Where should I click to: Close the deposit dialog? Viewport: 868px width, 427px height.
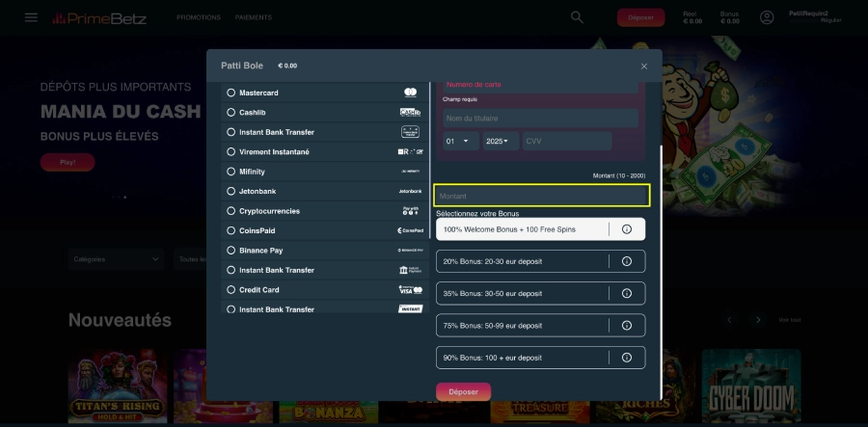(644, 66)
